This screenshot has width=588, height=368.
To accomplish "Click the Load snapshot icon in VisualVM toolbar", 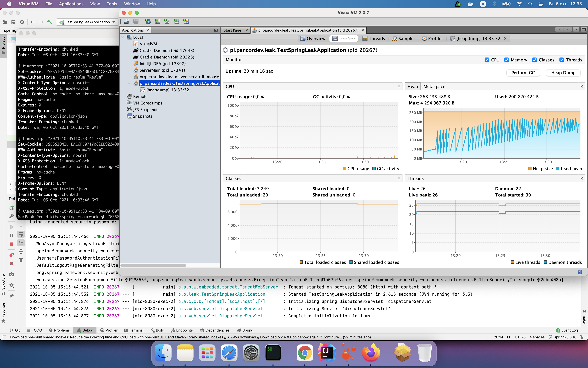I will [126, 21].
